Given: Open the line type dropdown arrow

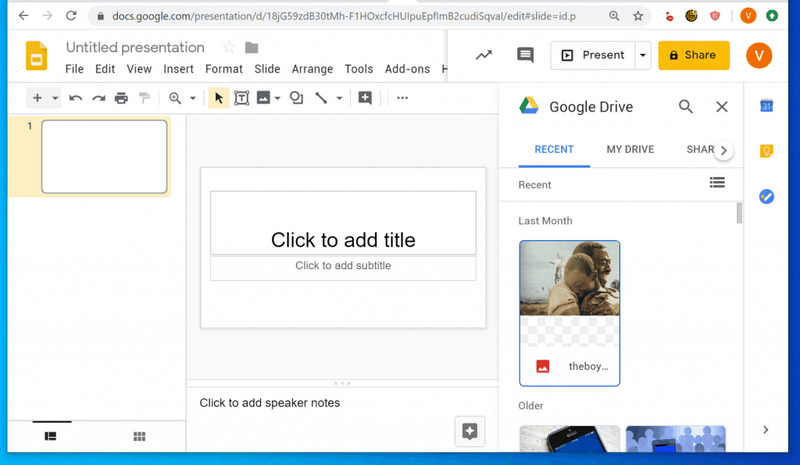Looking at the screenshot, I should pos(339,98).
